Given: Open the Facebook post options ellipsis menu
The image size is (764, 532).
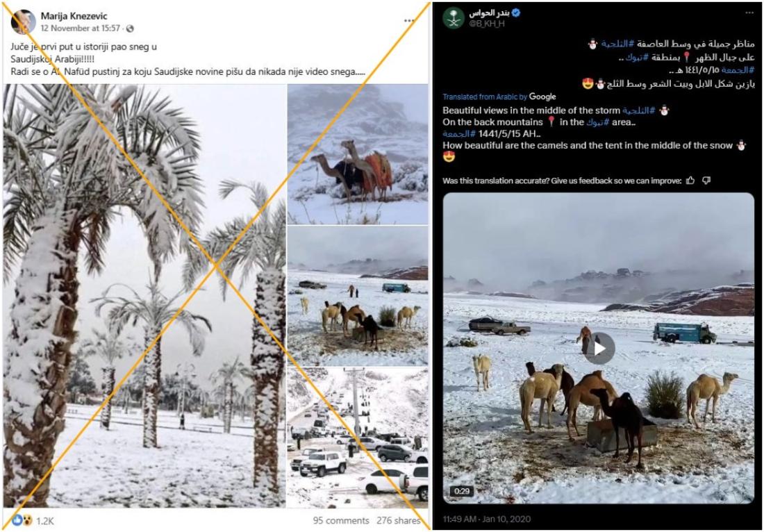Looking at the screenshot, I should (409, 20).
